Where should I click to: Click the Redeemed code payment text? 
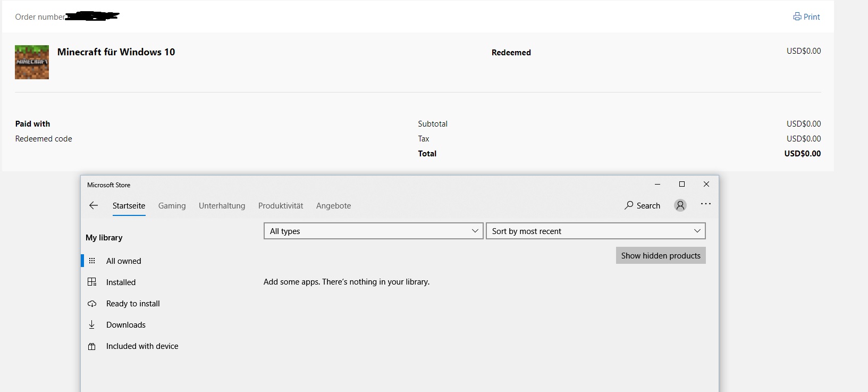coord(44,139)
